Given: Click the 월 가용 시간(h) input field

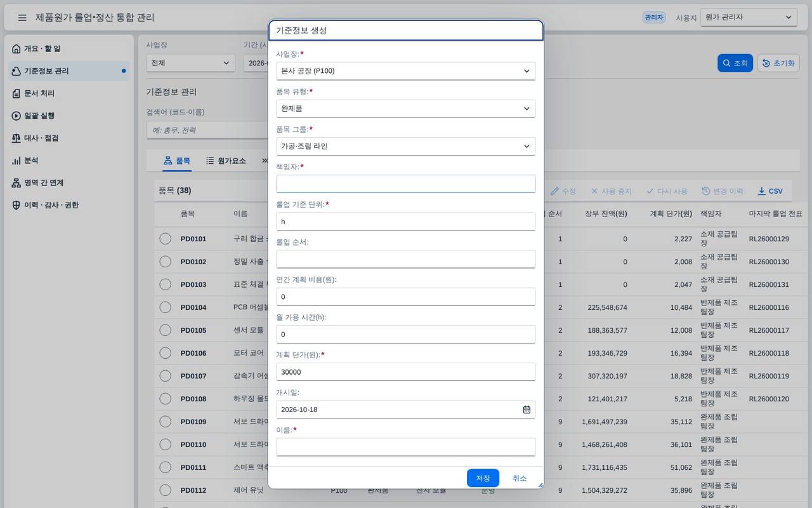Looking at the screenshot, I should [x=406, y=335].
